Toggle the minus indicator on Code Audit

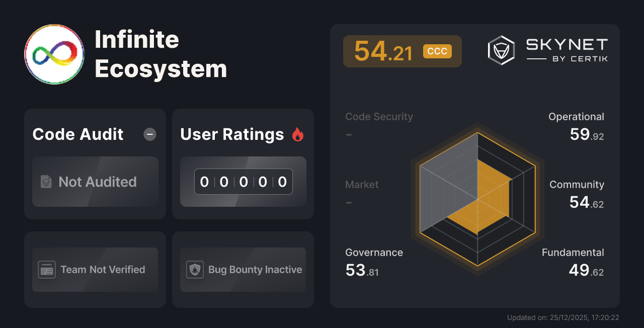point(149,134)
